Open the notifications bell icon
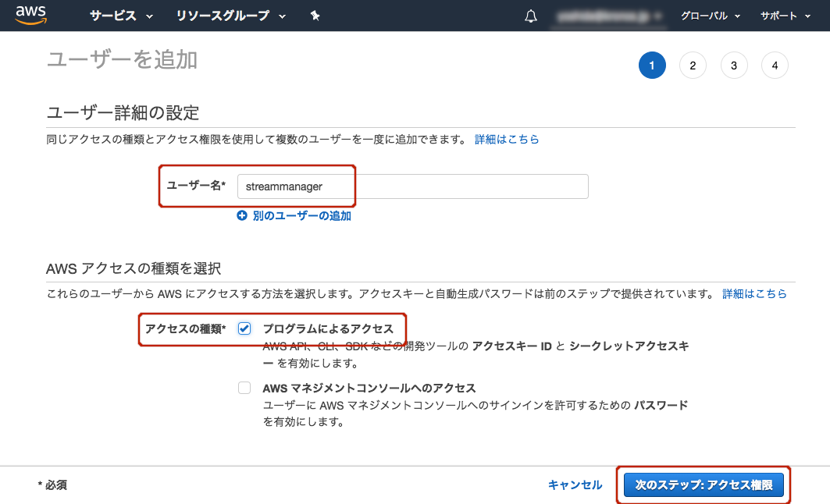 pos(531,16)
